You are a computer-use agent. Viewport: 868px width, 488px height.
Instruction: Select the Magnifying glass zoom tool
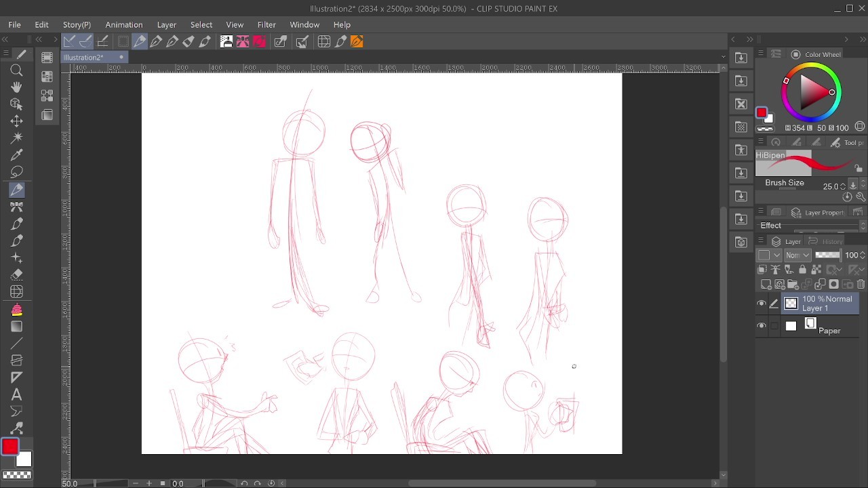[x=17, y=70]
